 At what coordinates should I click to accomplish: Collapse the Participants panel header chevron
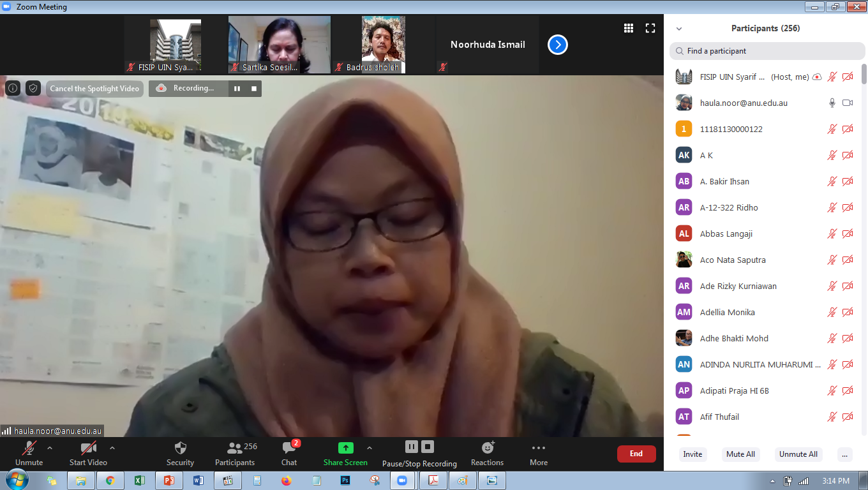[x=678, y=28]
